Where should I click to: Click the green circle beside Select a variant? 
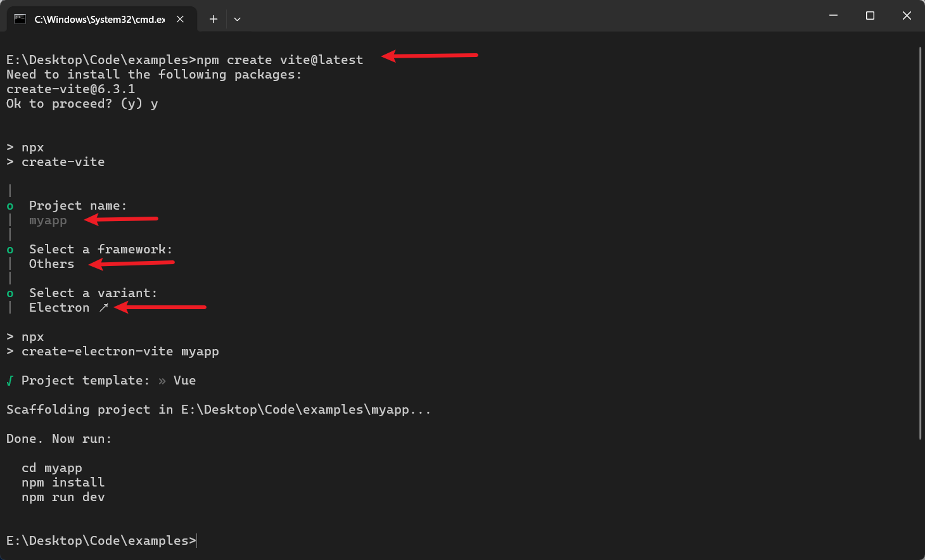tap(10, 294)
